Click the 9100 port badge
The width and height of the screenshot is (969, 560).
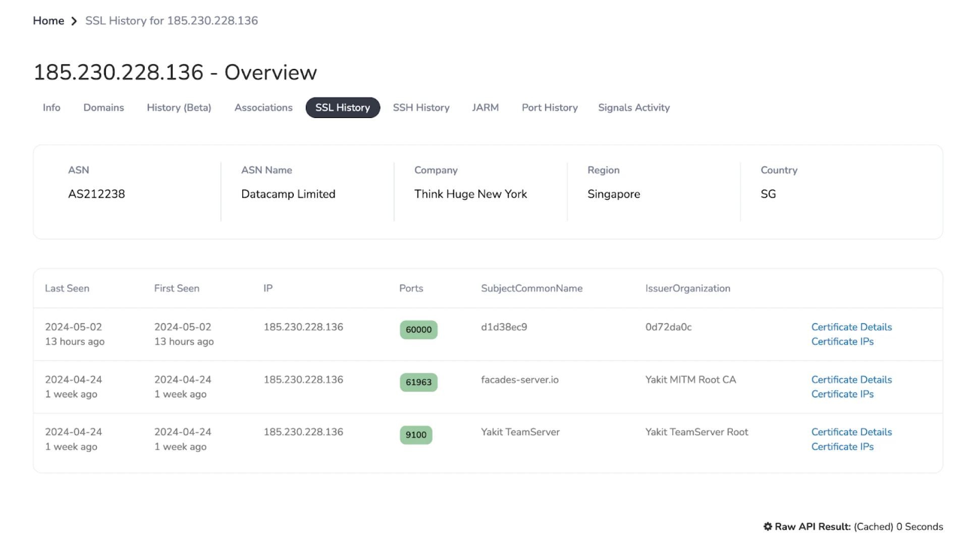416,434
